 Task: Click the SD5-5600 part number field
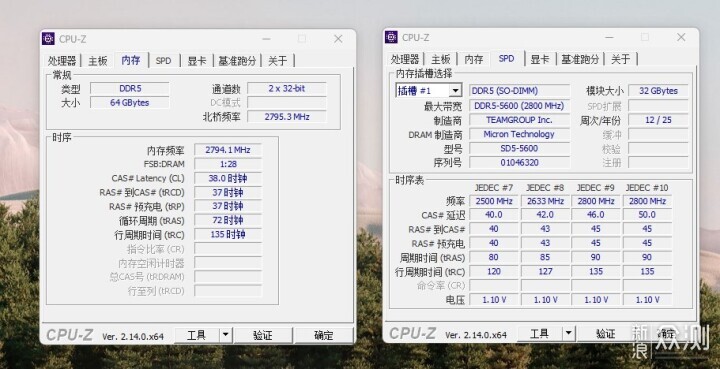(x=519, y=148)
